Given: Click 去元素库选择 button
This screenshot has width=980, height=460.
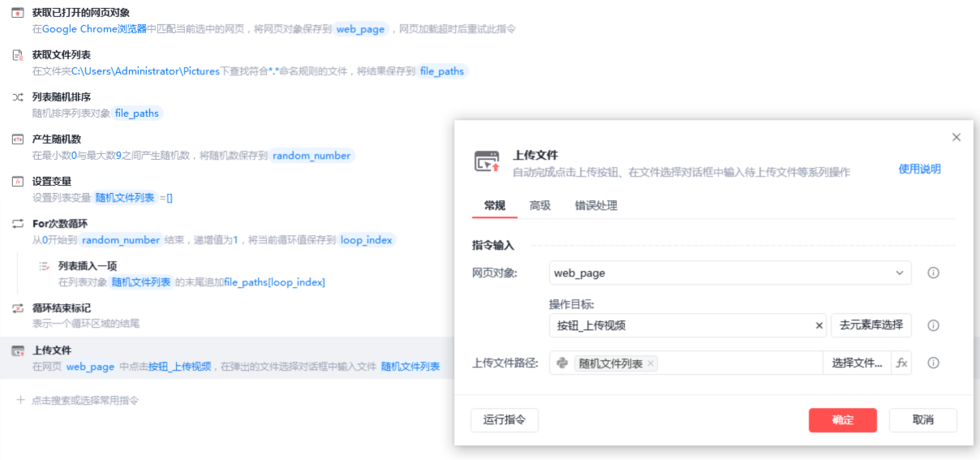Looking at the screenshot, I should 870,325.
